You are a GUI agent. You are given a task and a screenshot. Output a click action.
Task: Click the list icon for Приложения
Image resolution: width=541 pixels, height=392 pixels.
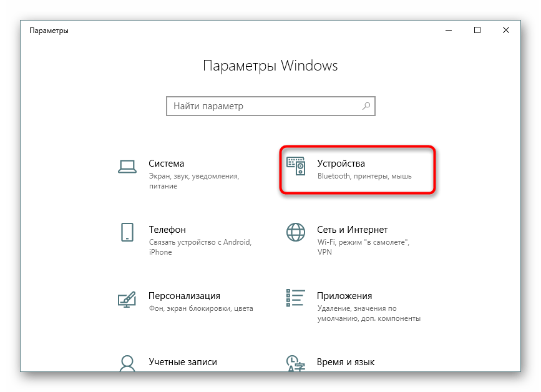296,298
